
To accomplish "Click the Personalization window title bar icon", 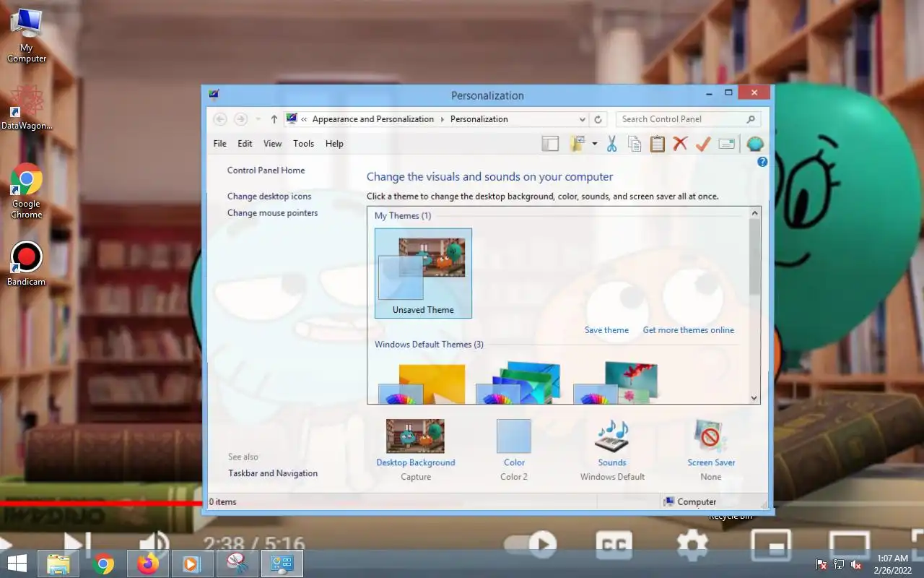I will (214, 95).
